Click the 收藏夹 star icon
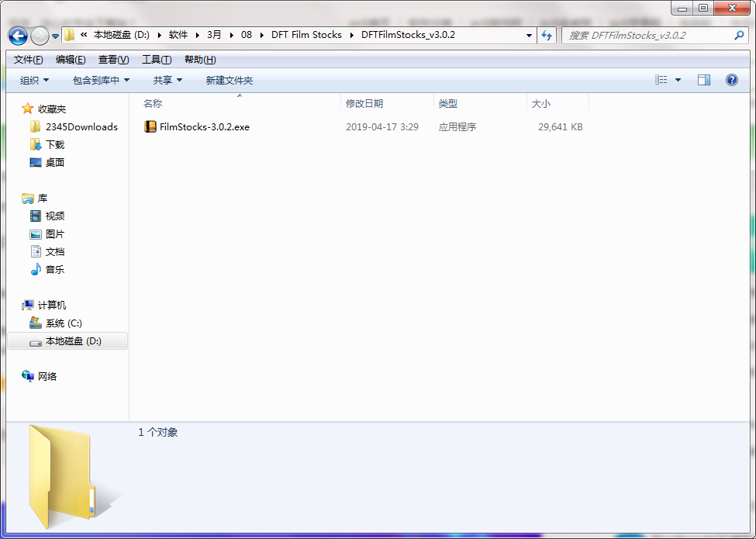The height and width of the screenshot is (539, 756). pyautogui.click(x=27, y=109)
